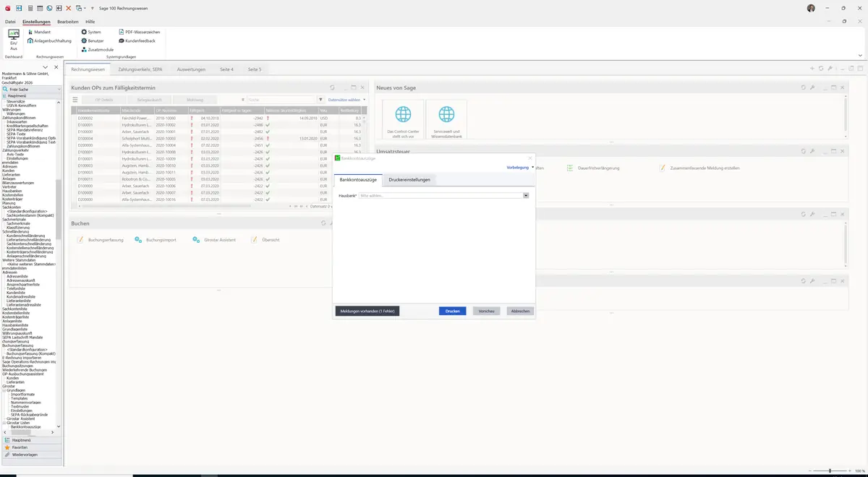This screenshot has height=477, width=868.
Task: Open the Kunden OPs hamburger menu
Action: pos(75,100)
